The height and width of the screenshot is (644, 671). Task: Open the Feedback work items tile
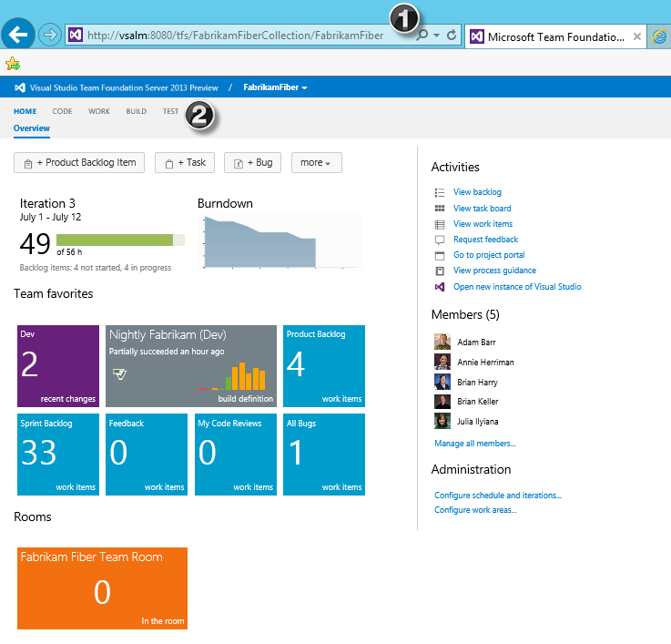147,455
